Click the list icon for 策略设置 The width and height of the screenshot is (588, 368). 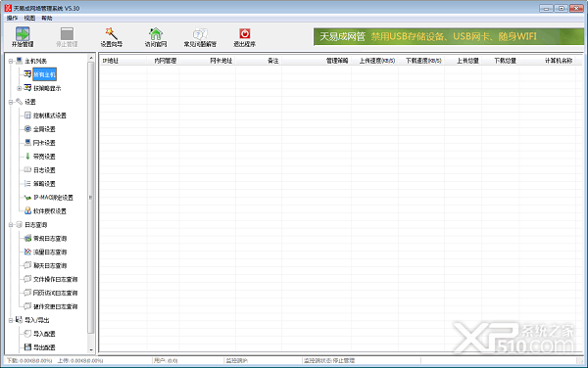tap(27, 183)
